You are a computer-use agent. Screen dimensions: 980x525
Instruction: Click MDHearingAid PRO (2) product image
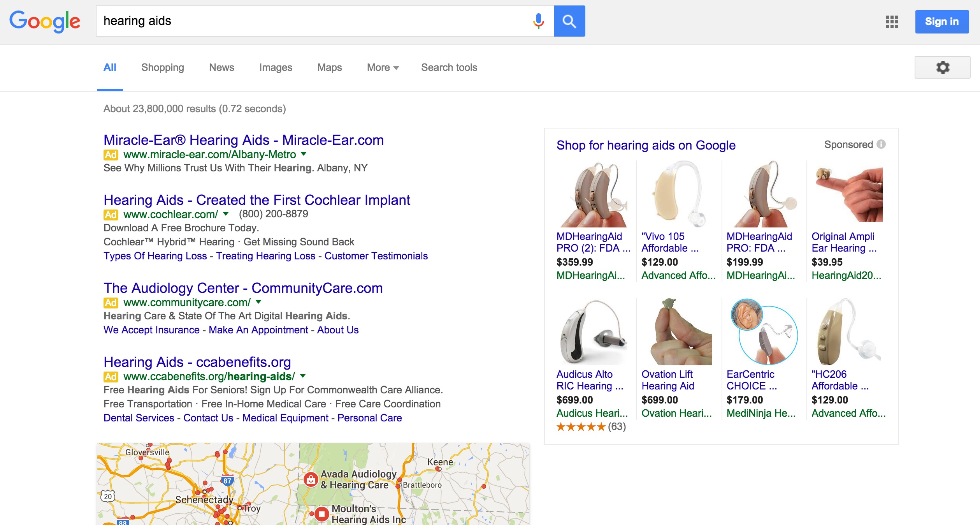point(594,194)
